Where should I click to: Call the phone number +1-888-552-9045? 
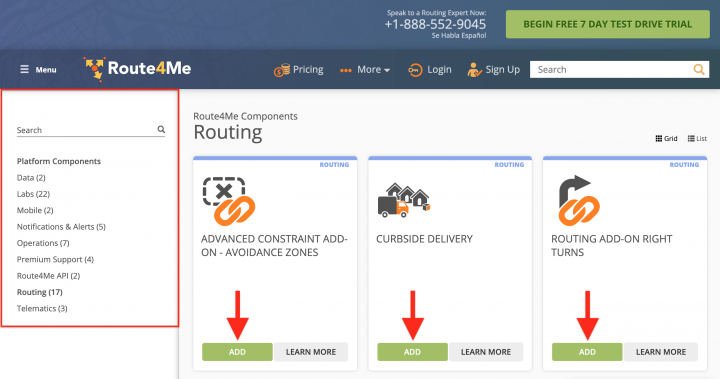[435, 24]
